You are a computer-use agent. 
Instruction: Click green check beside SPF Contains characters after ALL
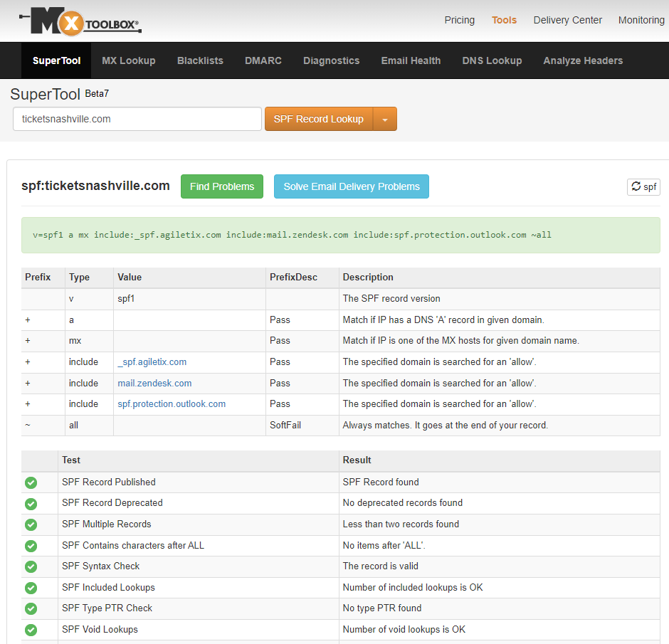coord(31,546)
